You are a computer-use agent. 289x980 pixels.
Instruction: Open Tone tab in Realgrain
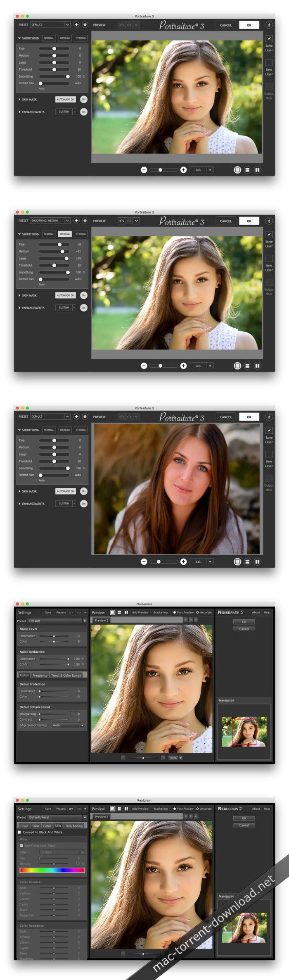coord(36,826)
